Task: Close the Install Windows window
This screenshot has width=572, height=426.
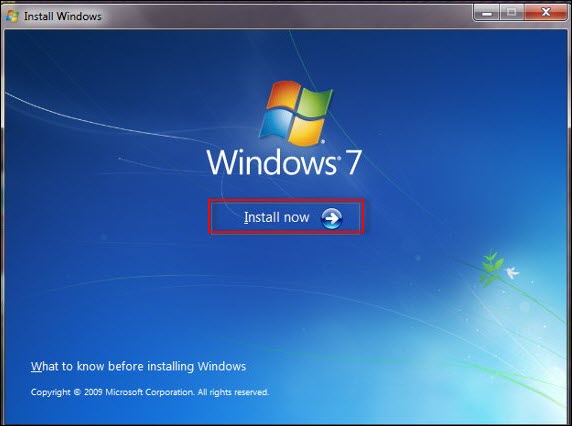Action: [546, 13]
